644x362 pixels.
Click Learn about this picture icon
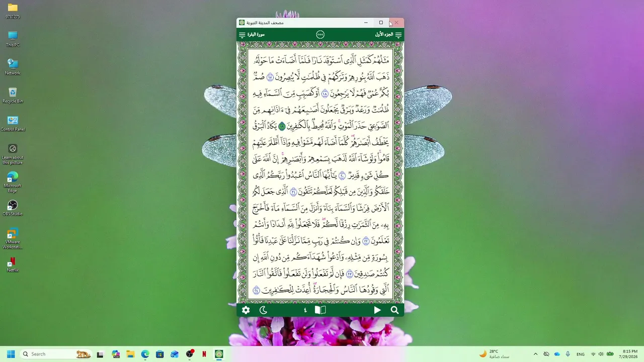13,154
